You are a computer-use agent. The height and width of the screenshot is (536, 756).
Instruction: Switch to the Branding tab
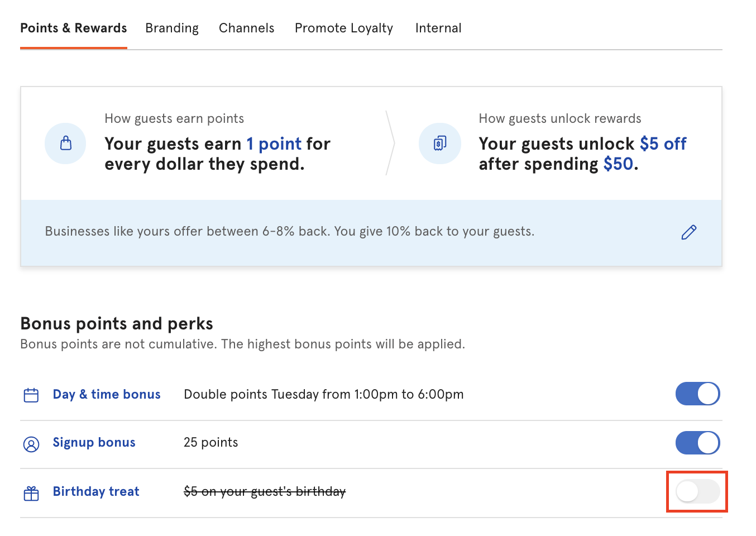click(x=171, y=28)
